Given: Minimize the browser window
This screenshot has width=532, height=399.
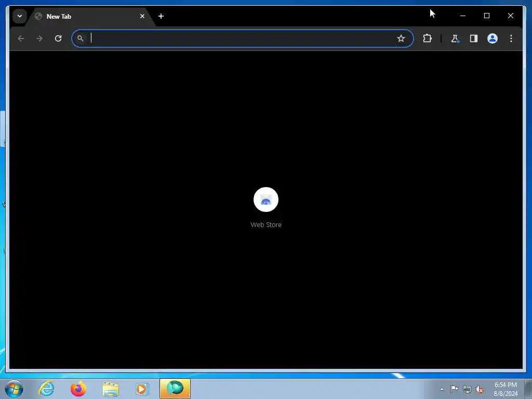Looking at the screenshot, I should 463,16.
